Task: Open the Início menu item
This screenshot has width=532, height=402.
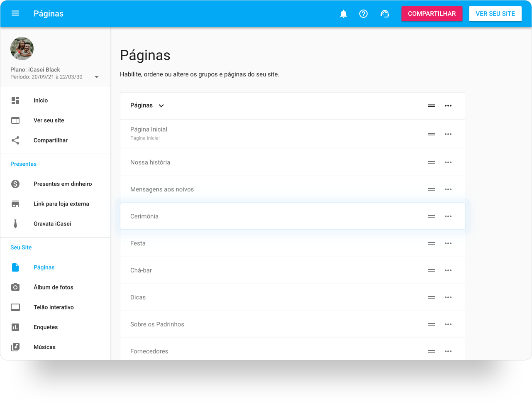Action: [x=41, y=100]
